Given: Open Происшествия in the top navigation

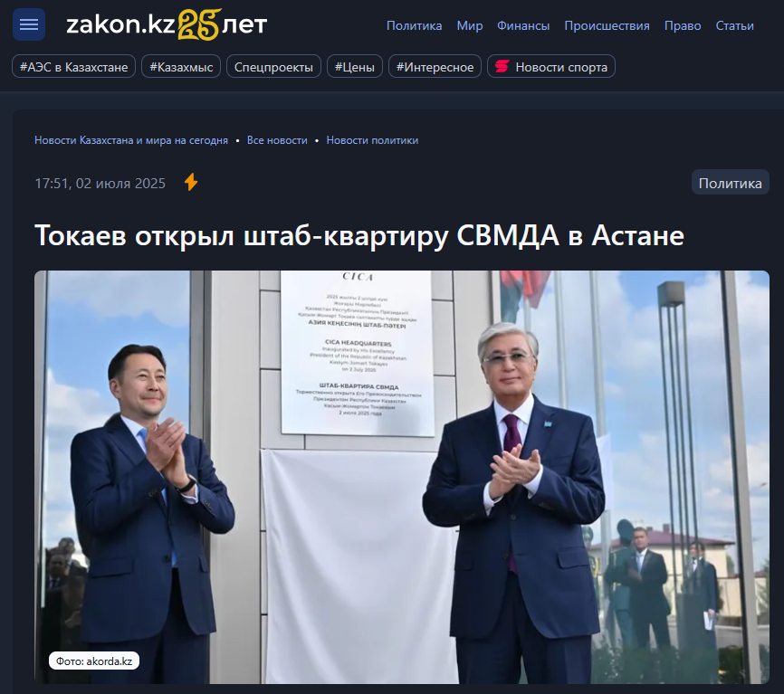Looking at the screenshot, I should click(607, 25).
